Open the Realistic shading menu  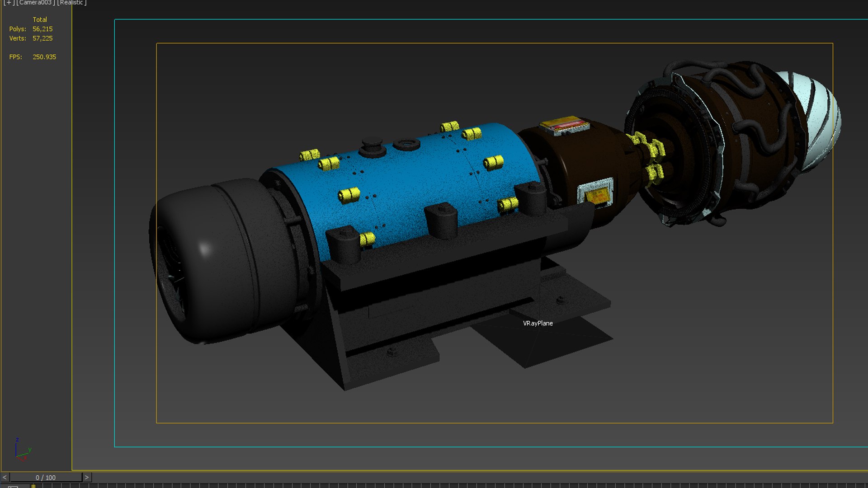click(72, 3)
